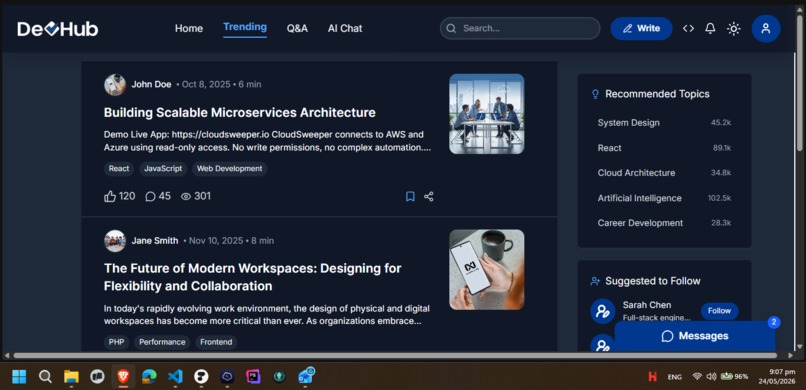The width and height of the screenshot is (806, 390).
Task: Open Jane Smith's avatar
Action: tap(115, 240)
